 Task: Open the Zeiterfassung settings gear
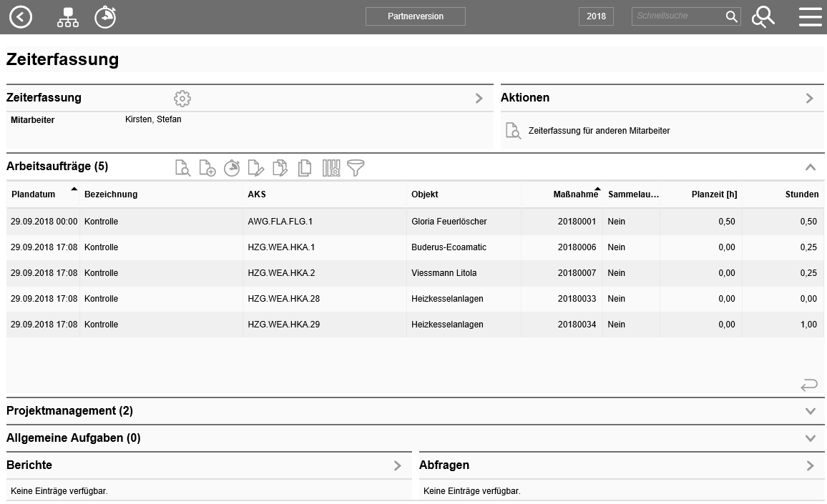click(x=182, y=98)
